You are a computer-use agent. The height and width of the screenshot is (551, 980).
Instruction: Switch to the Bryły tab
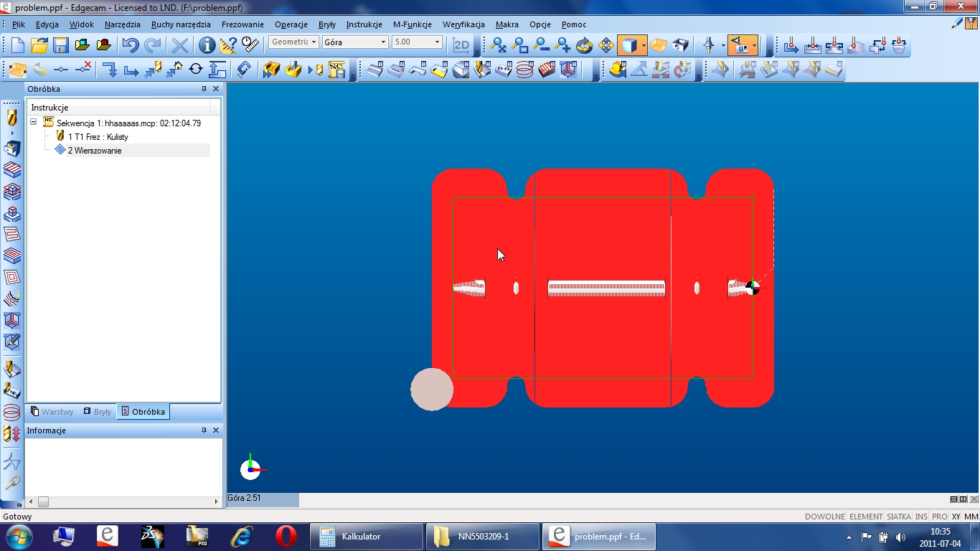[x=97, y=412]
